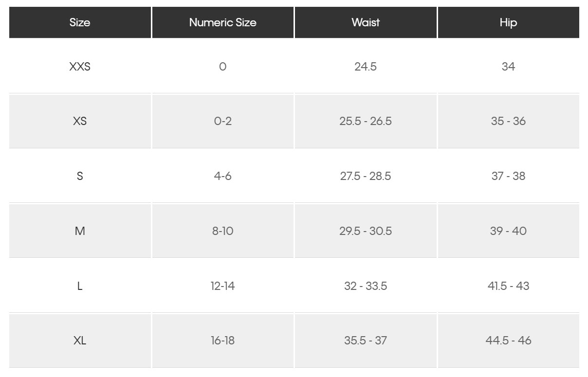Click the Hip column header
Viewport: 588px width, 377px height.
[508, 22]
